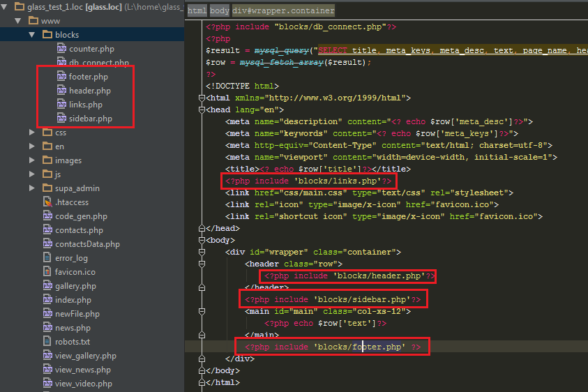Click the error_log file icon

[x=47, y=258]
